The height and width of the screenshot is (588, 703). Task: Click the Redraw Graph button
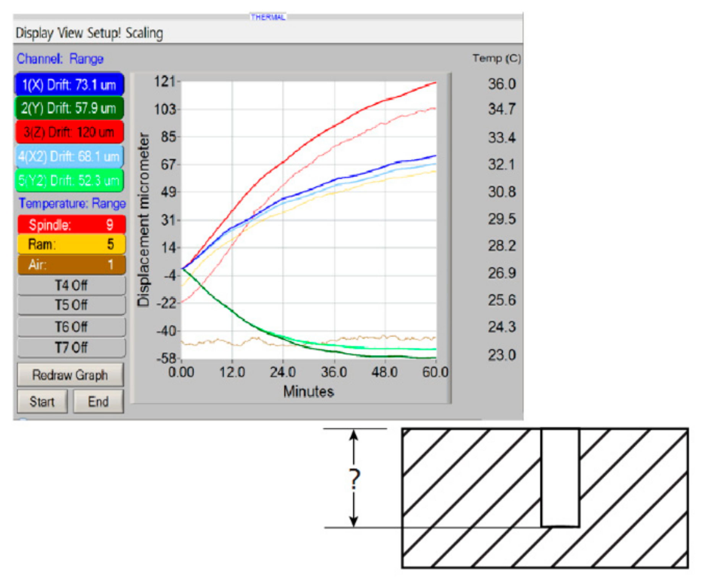[70, 375]
